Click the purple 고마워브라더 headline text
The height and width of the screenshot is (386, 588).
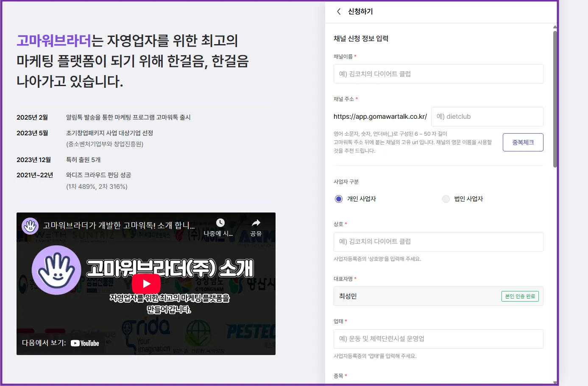click(x=54, y=41)
